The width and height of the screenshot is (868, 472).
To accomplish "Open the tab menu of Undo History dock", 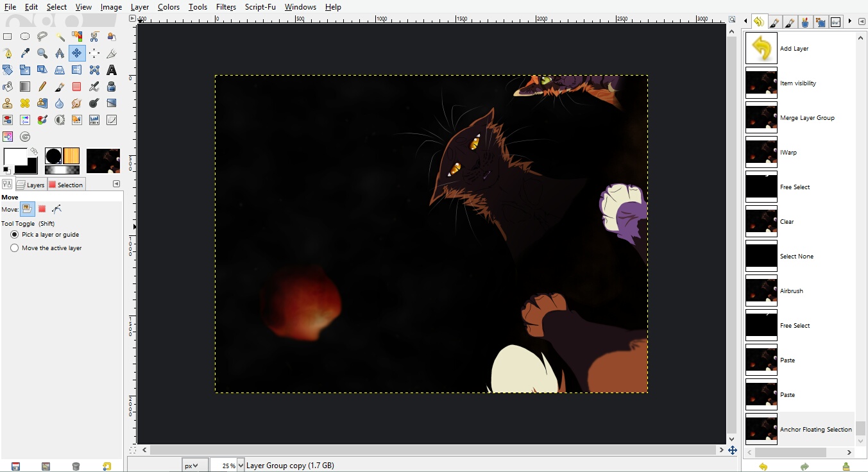I will pyautogui.click(x=862, y=21).
